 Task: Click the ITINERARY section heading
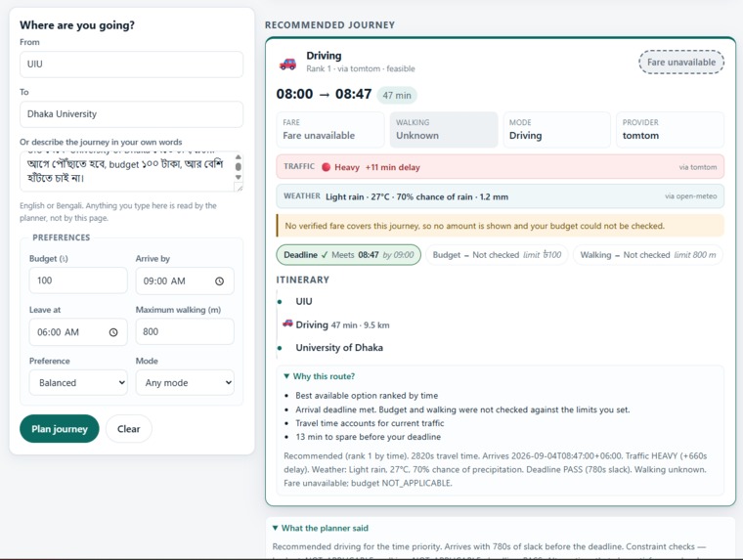point(302,280)
